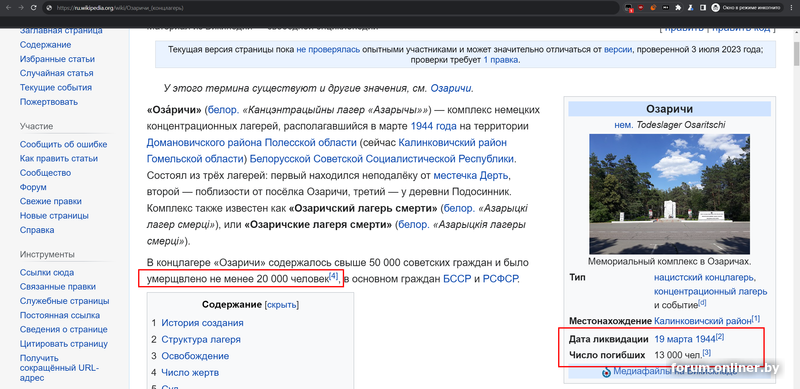Open Ссылки сюда tool link

coord(47,273)
